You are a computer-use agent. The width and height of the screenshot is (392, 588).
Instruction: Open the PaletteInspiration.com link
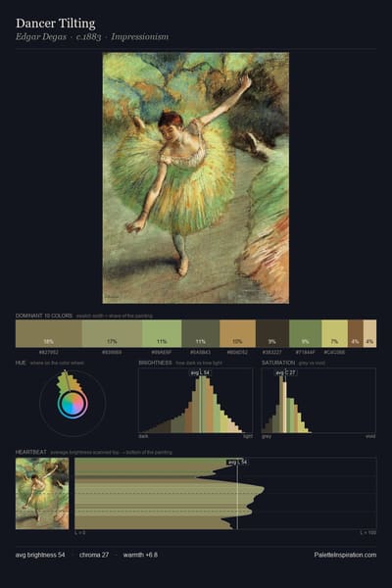point(345,555)
